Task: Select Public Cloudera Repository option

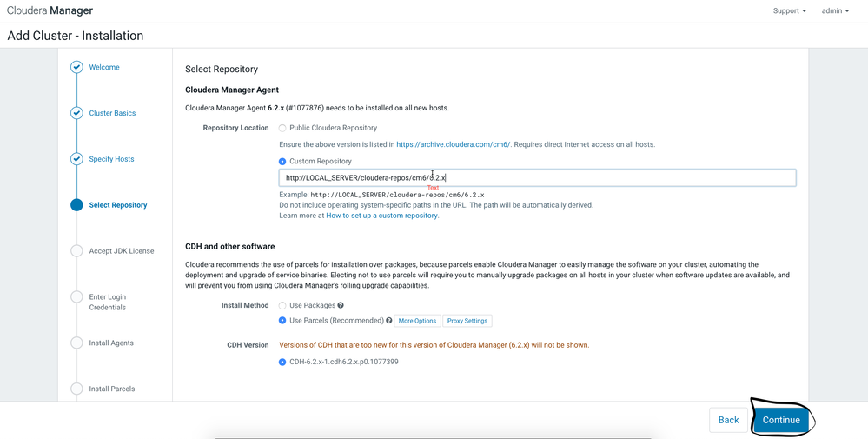Action: point(282,128)
